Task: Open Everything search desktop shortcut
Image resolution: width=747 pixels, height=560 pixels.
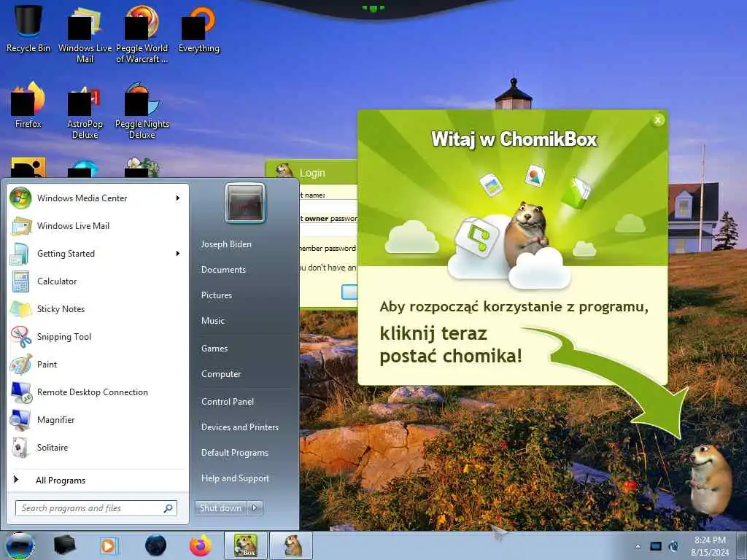Action: tap(199, 28)
